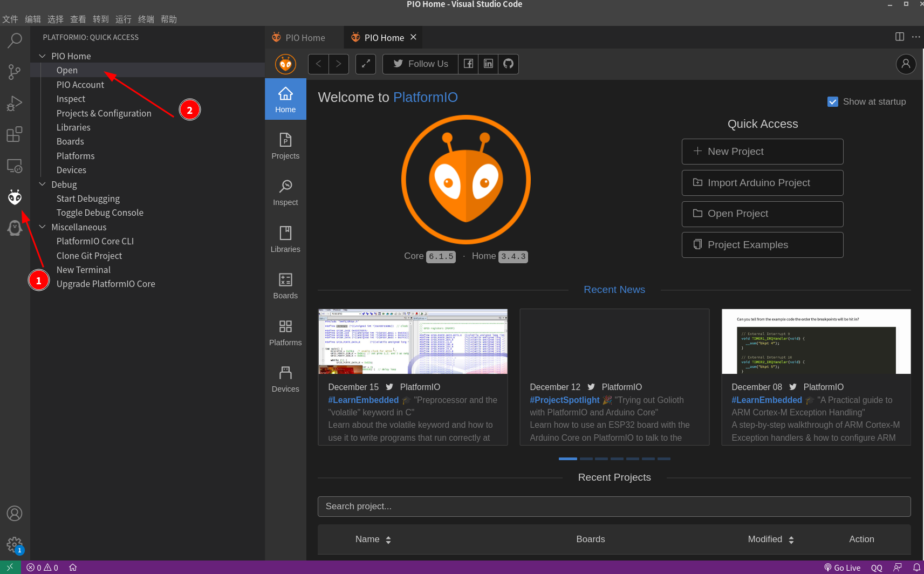The image size is (924, 574).
Task: Open Extensions view in activity bar
Action: [15, 134]
